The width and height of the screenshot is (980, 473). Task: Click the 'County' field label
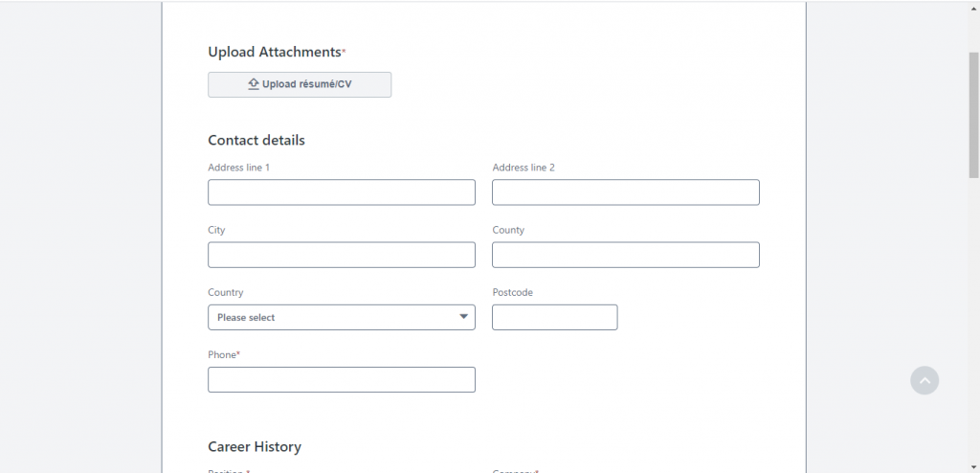tap(508, 230)
